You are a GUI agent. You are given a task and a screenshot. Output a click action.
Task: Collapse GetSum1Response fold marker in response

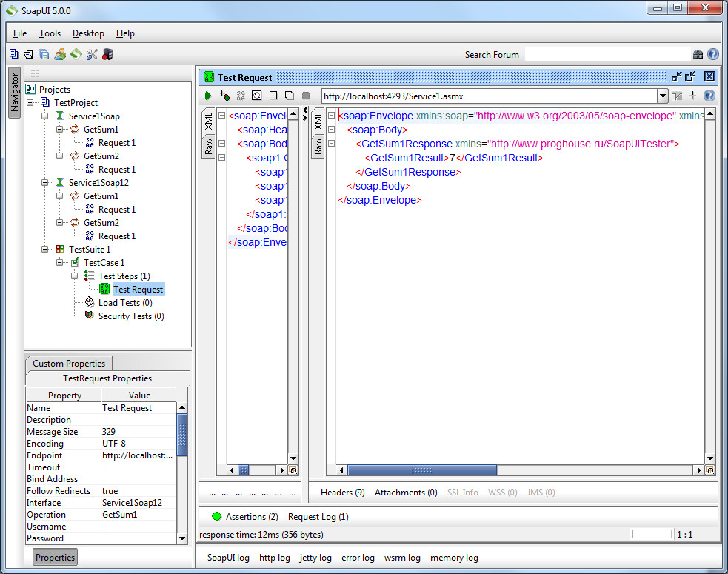pyautogui.click(x=332, y=144)
